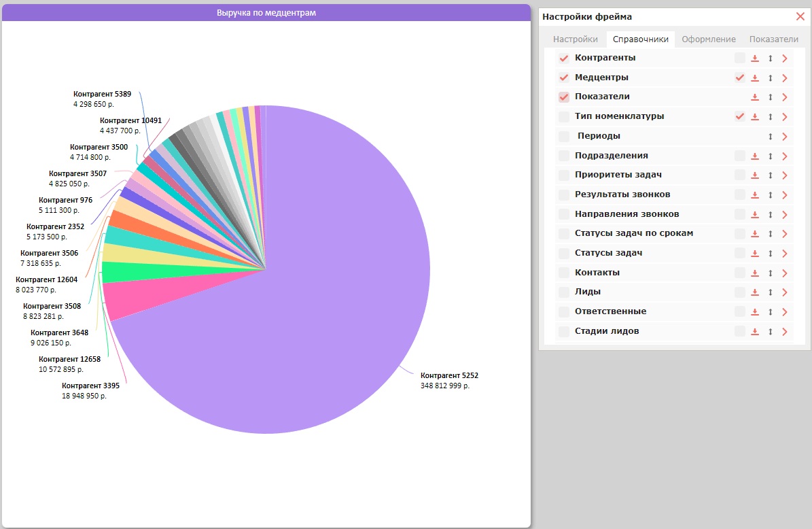Click download icon in Стадии лидов row

pyautogui.click(x=755, y=332)
